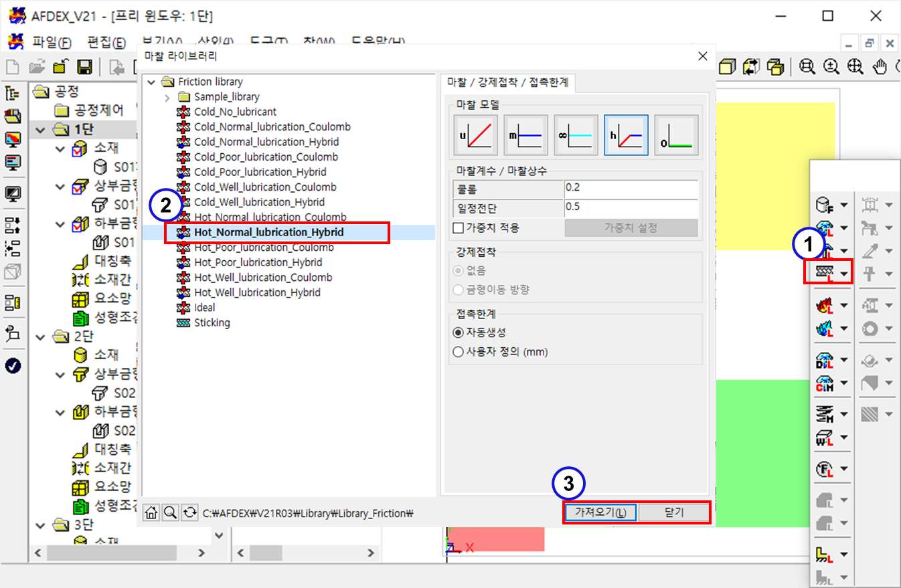Screen dimensions: 901x588
Task: Collapse the Friction library root node
Action: [151, 82]
